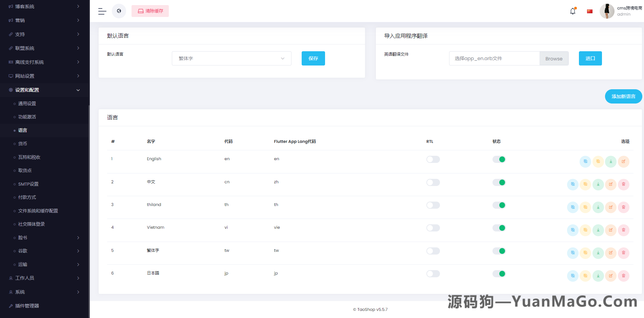Turn off the status switch for 日本語

pyautogui.click(x=499, y=274)
